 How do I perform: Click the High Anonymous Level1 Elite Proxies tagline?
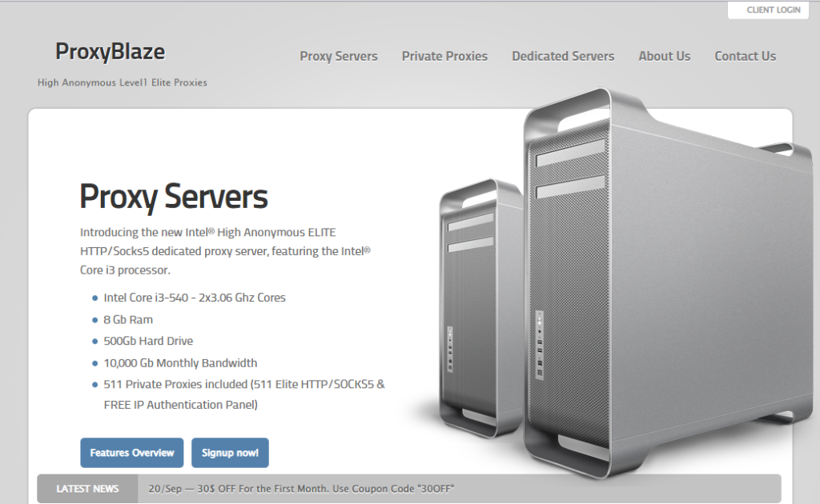(x=123, y=82)
